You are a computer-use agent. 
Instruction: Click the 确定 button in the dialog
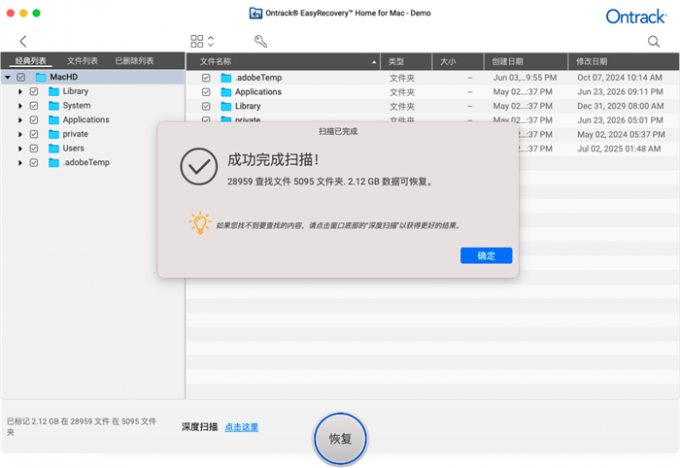coord(486,255)
